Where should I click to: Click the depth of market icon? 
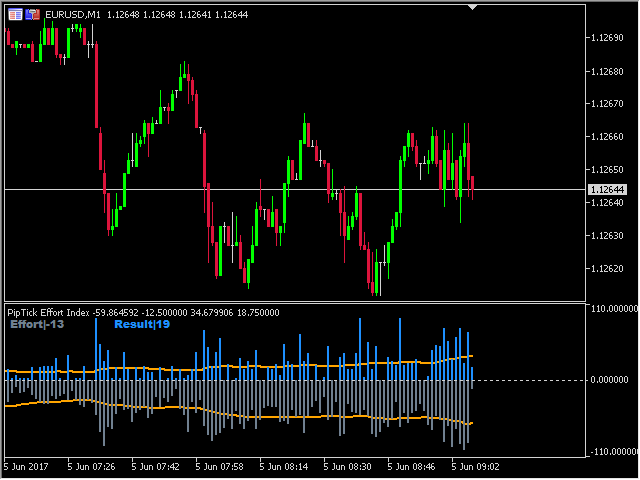(x=33, y=15)
